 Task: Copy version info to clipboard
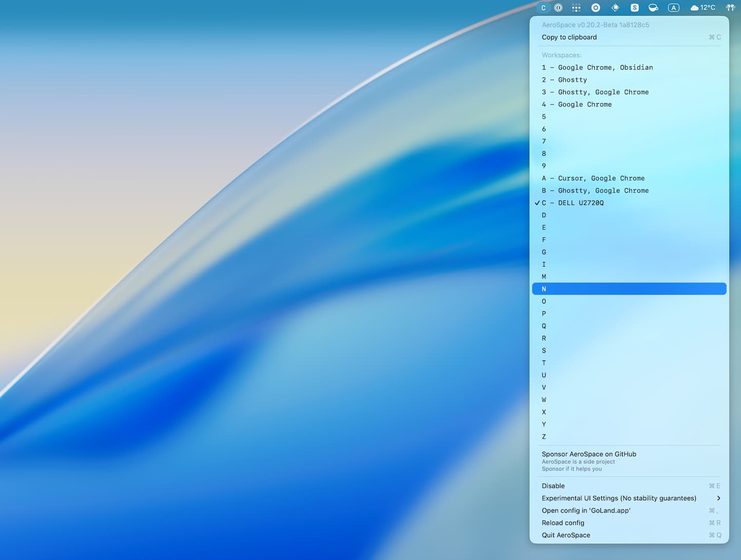(569, 37)
